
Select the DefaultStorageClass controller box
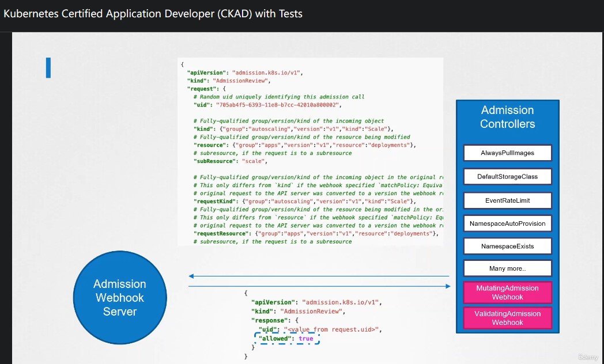[507, 177]
